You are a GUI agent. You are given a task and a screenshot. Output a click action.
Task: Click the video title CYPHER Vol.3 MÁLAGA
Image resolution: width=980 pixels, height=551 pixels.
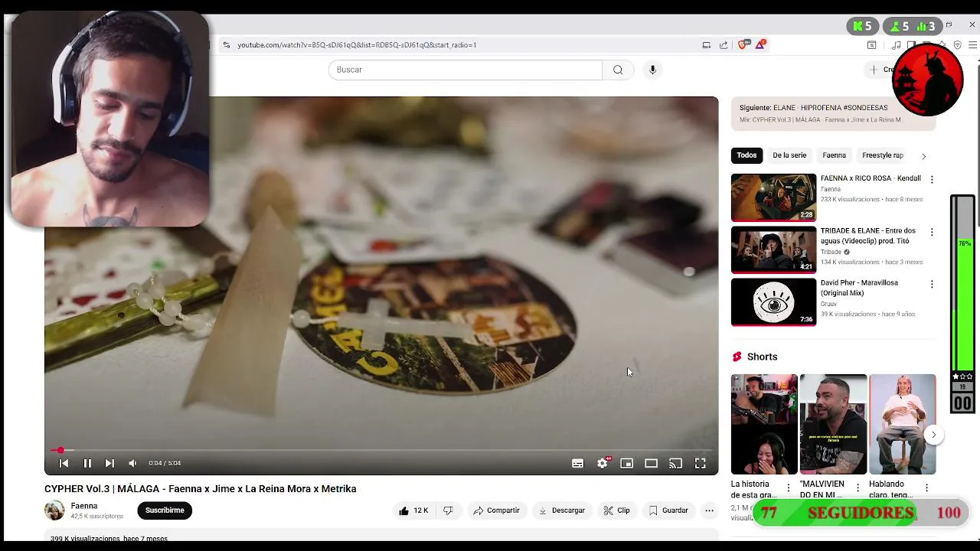click(201, 489)
